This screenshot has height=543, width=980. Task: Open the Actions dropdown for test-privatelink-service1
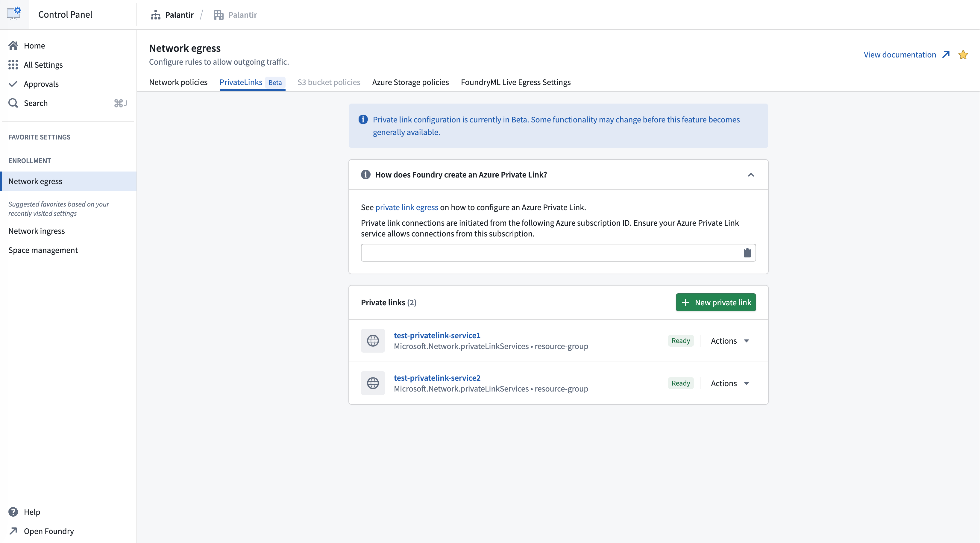click(x=729, y=341)
